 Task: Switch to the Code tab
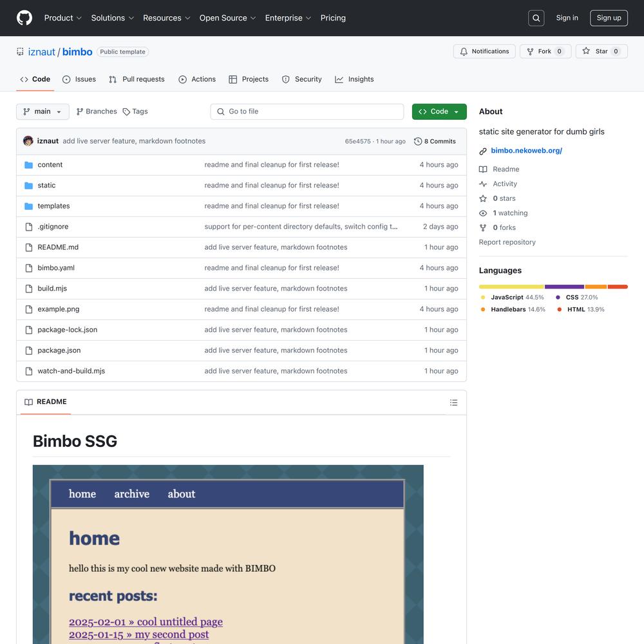(35, 79)
